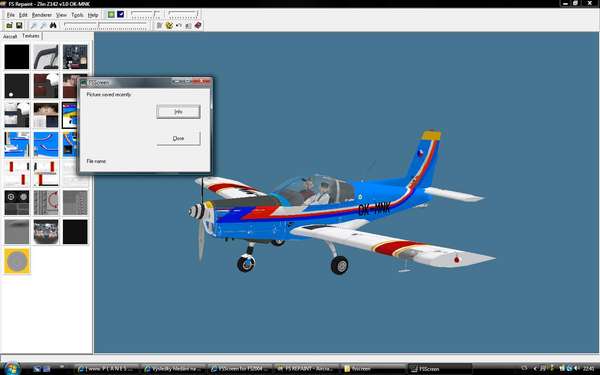This screenshot has width=600, height=375.
Task: Open the Edit menu
Action: click(23, 15)
